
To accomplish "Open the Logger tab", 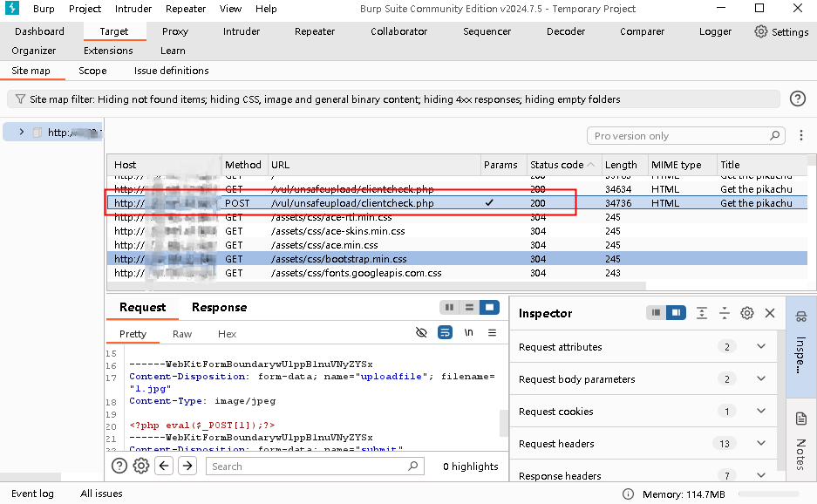I will (x=715, y=31).
